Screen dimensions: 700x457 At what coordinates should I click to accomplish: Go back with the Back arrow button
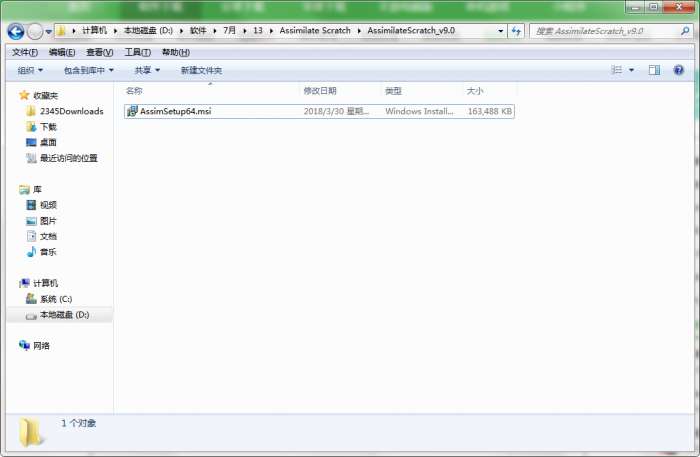[x=16, y=31]
